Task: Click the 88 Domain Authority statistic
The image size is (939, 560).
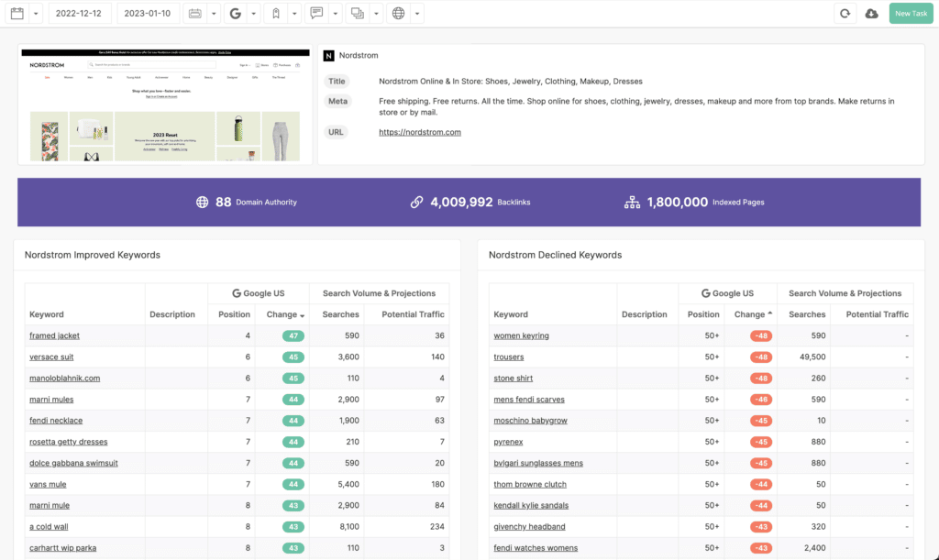Action: coord(247,203)
